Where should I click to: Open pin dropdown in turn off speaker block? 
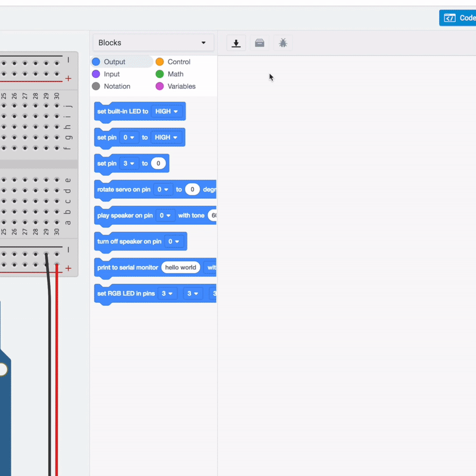174,242
